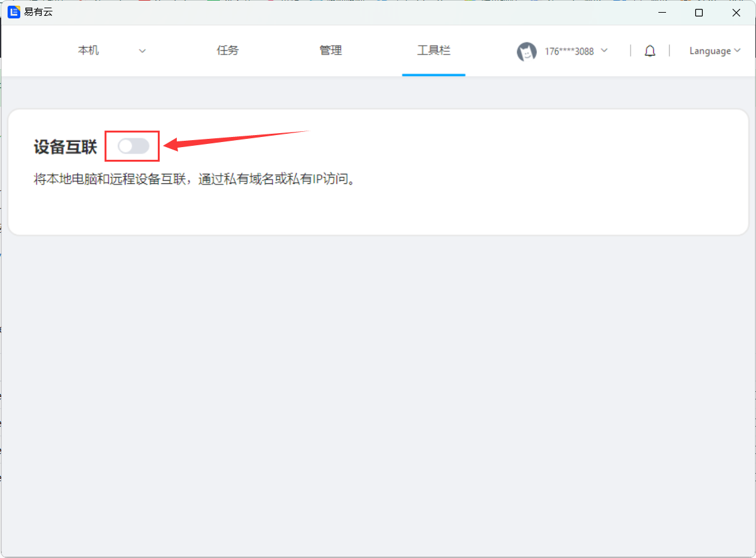Viewport: 756px width, 558px height.
Task: Open the dropdown arrow next to Language
Action: click(737, 51)
